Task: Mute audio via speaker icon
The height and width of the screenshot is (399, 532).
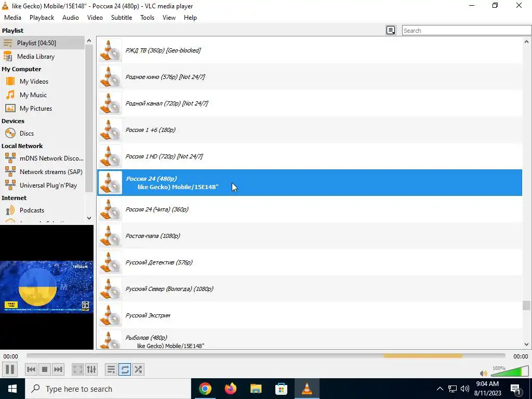Action: point(484,373)
